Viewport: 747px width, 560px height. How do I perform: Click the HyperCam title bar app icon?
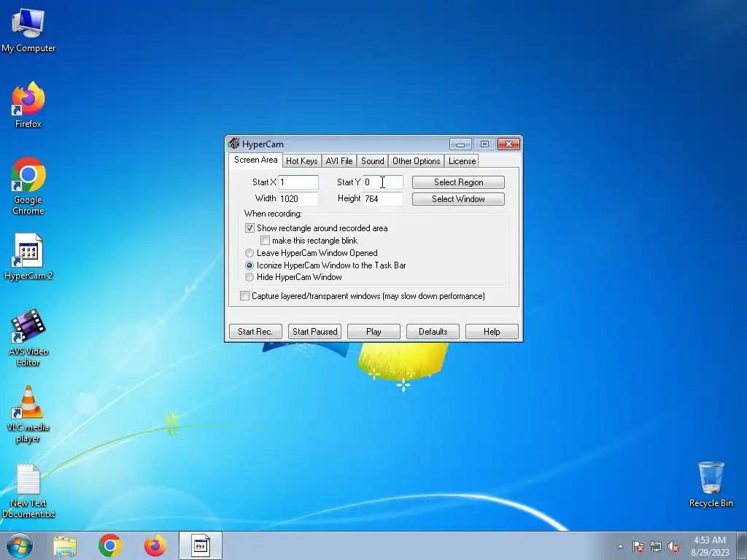pos(233,144)
